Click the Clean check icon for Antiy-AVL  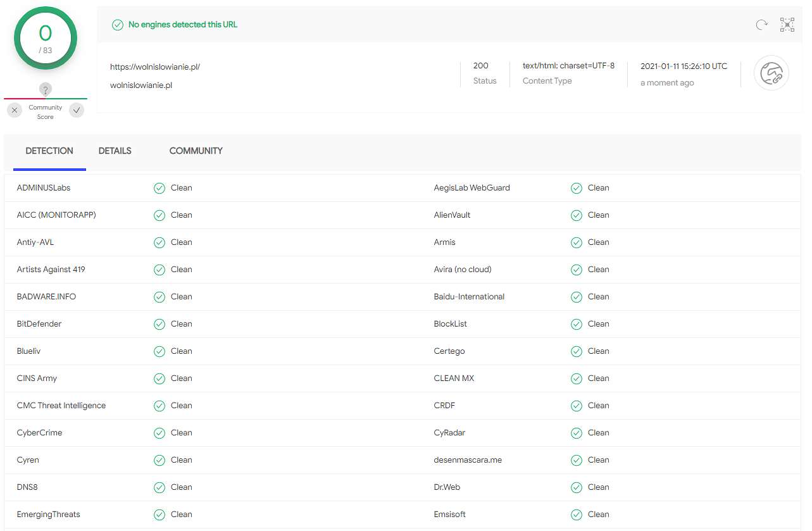[x=159, y=242]
